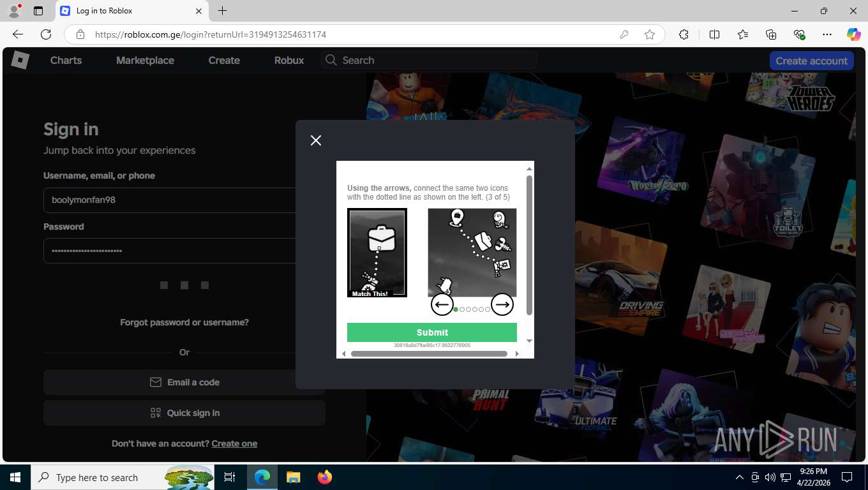Toggle Split screen icon
Viewport: 868px width, 490px height.
tap(714, 34)
